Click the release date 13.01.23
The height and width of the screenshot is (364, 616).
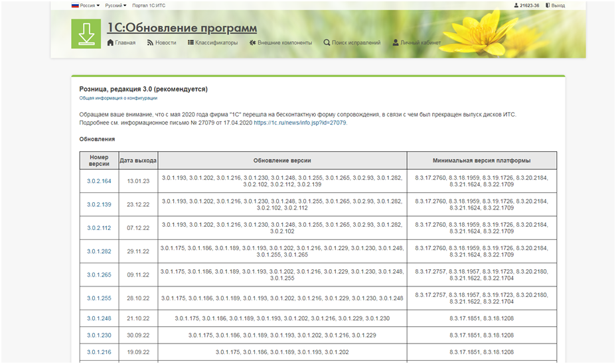point(138,181)
